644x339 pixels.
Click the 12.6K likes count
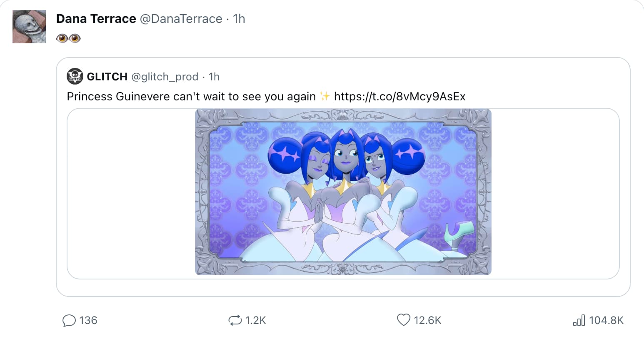(x=427, y=320)
